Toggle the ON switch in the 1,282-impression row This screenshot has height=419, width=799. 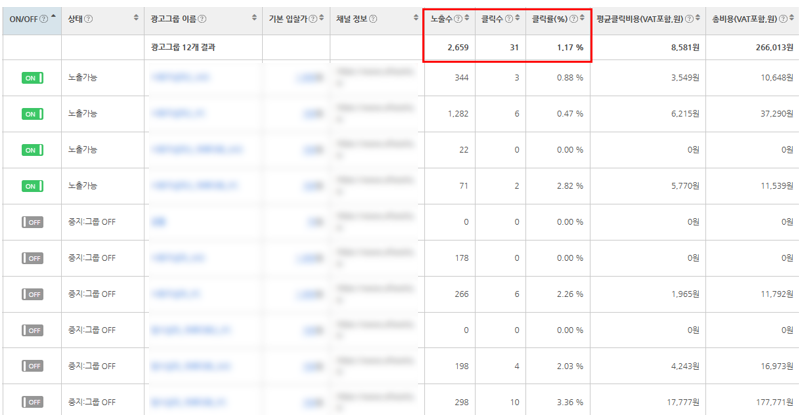(32, 113)
